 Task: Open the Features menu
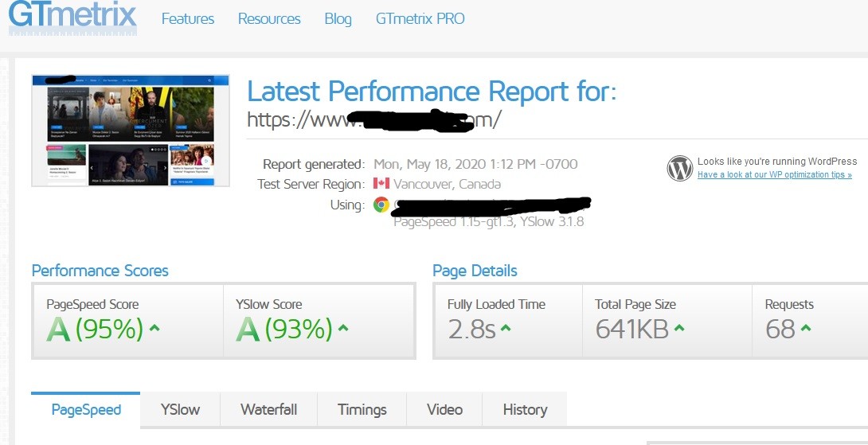pyautogui.click(x=188, y=19)
